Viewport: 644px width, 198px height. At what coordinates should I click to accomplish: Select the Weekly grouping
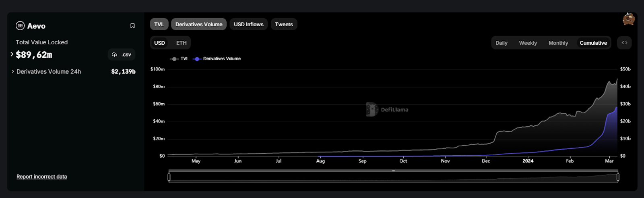(x=528, y=43)
